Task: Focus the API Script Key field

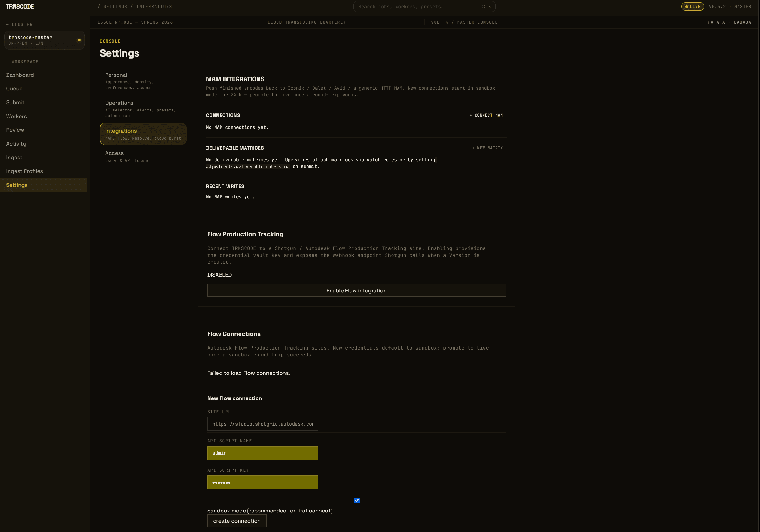Action: click(262, 482)
